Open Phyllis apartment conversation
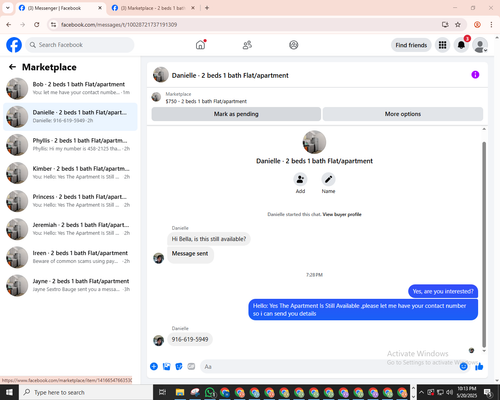This screenshot has width=500, height=400. point(70,145)
